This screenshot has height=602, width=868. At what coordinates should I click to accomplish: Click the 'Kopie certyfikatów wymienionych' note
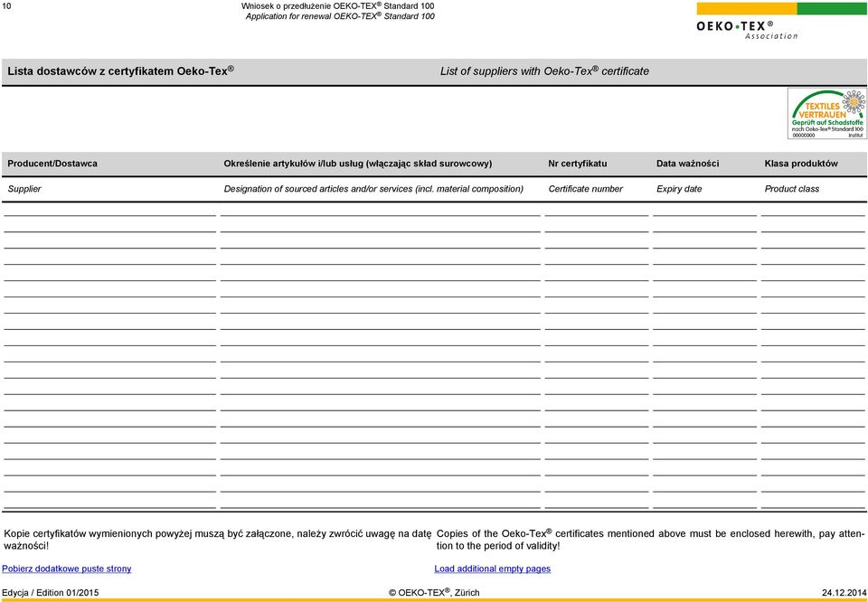tap(217, 540)
